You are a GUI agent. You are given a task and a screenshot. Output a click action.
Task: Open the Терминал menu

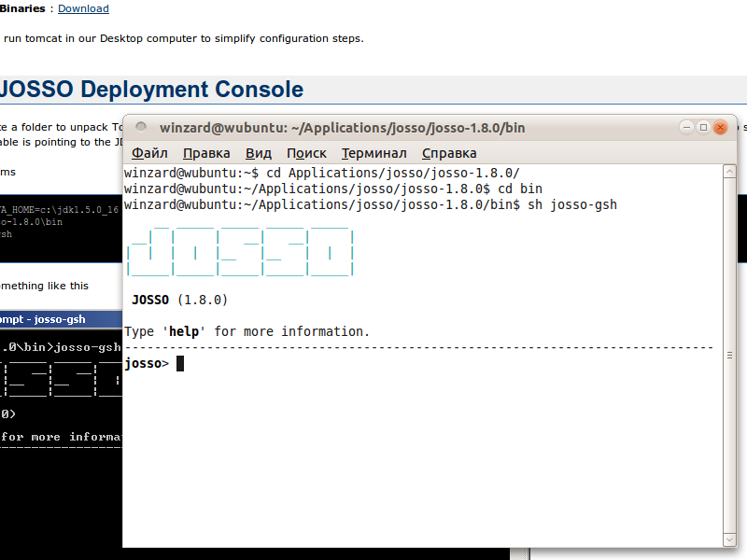pos(374,153)
